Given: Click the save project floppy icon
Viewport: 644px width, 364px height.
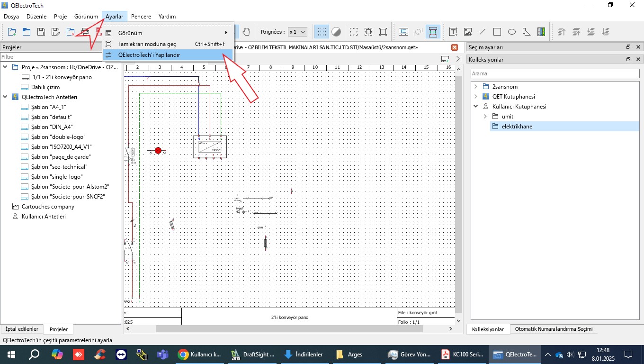Looking at the screenshot, I should [41, 32].
